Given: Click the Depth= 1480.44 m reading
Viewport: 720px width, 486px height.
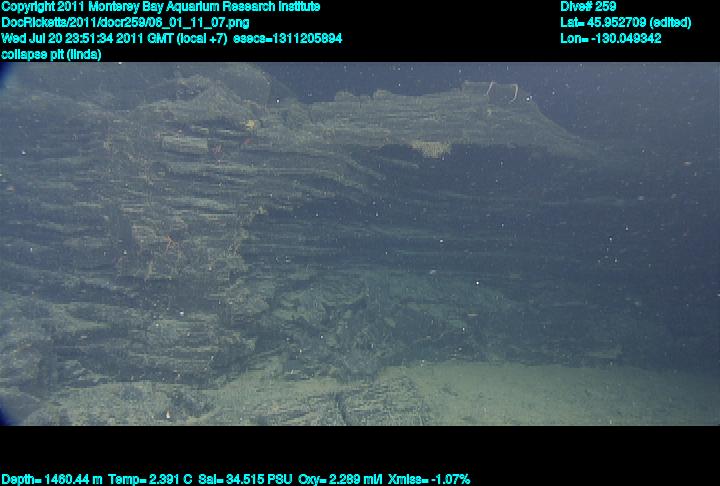Looking at the screenshot, I should coord(51,480).
